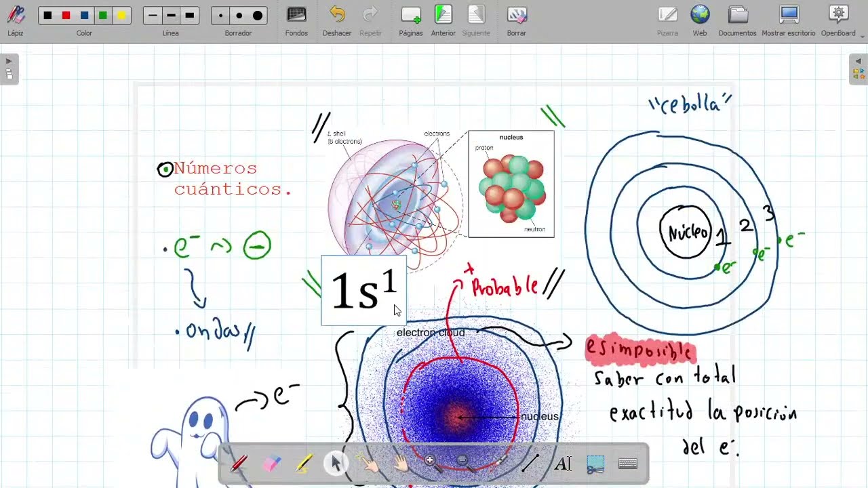Image resolution: width=868 pixels, height=488 pixels.
Task: Select the Lápiz stylus palette button
Action: click(x=15, y=20)
